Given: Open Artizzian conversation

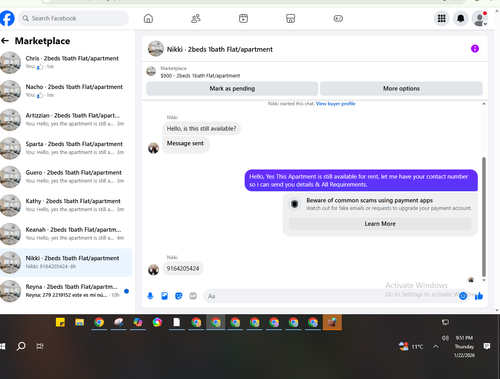Looking at the screenshot, I should [x=66, y=120].
